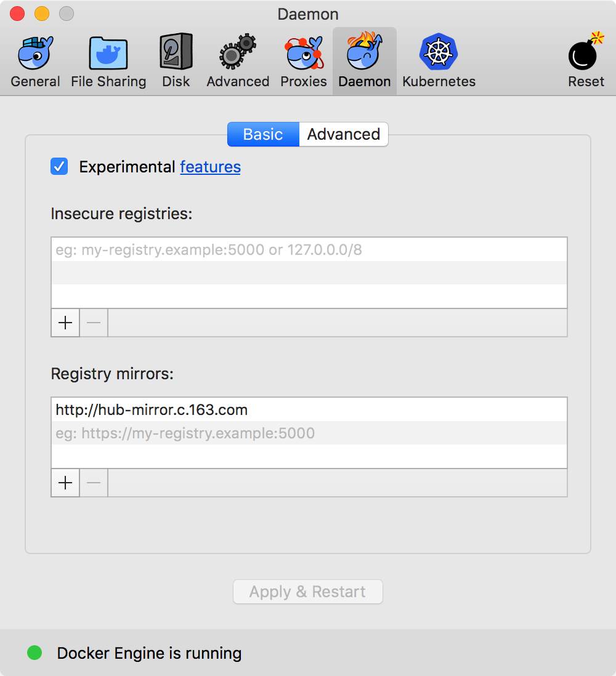Screen dimensions: 616x676
Task: Open the General preferences pane
Action: [35, 62]
